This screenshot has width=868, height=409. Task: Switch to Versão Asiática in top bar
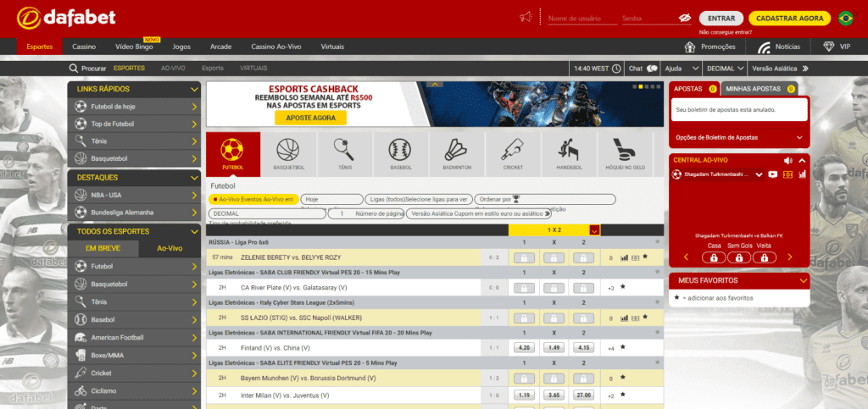pos(780,69)
